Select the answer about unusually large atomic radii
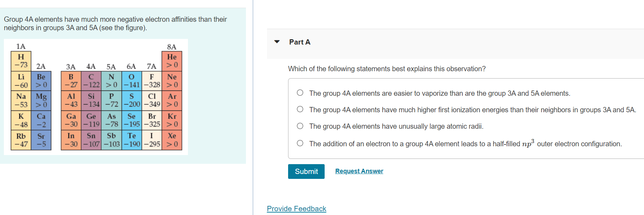Screen dimensions: 644x215 [300, 126]
